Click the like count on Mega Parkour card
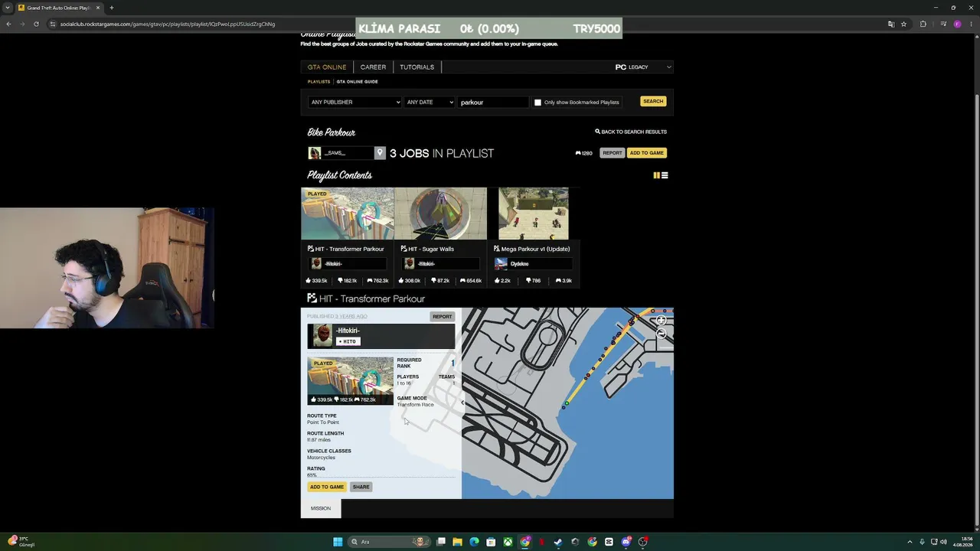 click(502, 281)
